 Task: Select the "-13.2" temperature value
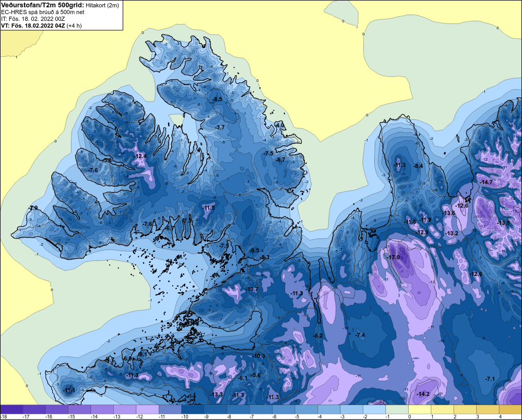[452, 233]
